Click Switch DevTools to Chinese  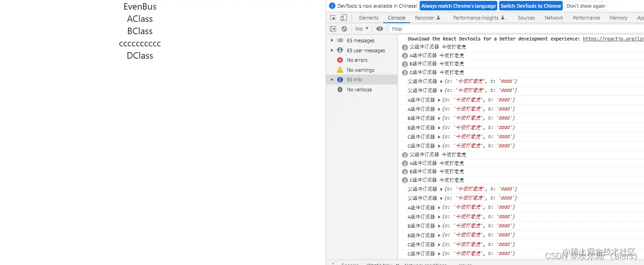(530, 5)
